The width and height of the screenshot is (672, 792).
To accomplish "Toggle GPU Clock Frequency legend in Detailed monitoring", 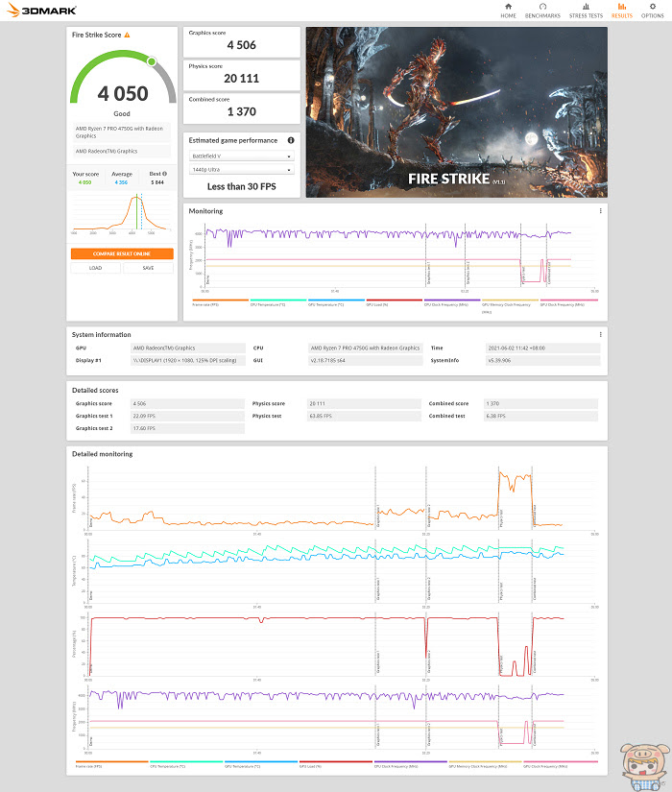I will pyautogui.click(x=561, y=764).
